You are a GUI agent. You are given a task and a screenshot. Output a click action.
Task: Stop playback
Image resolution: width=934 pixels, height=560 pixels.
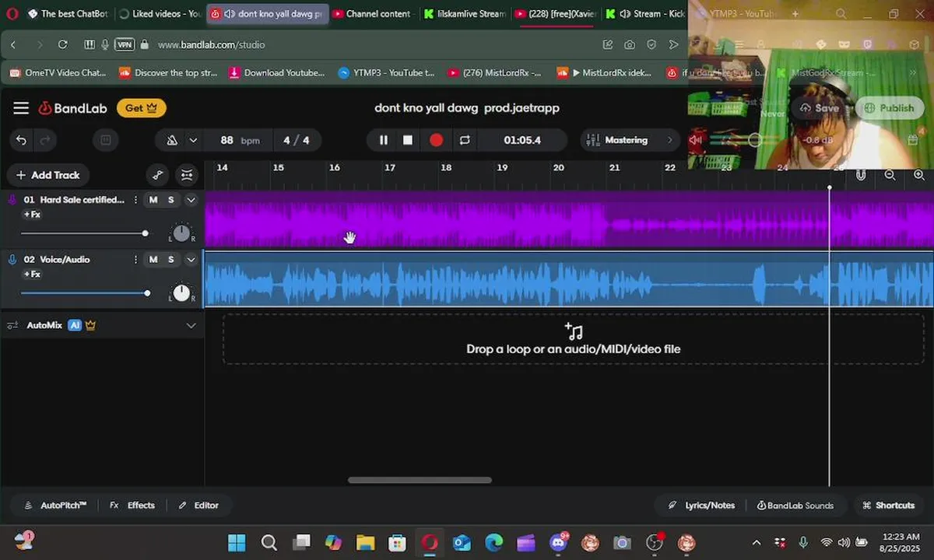[x=408, y=140]
